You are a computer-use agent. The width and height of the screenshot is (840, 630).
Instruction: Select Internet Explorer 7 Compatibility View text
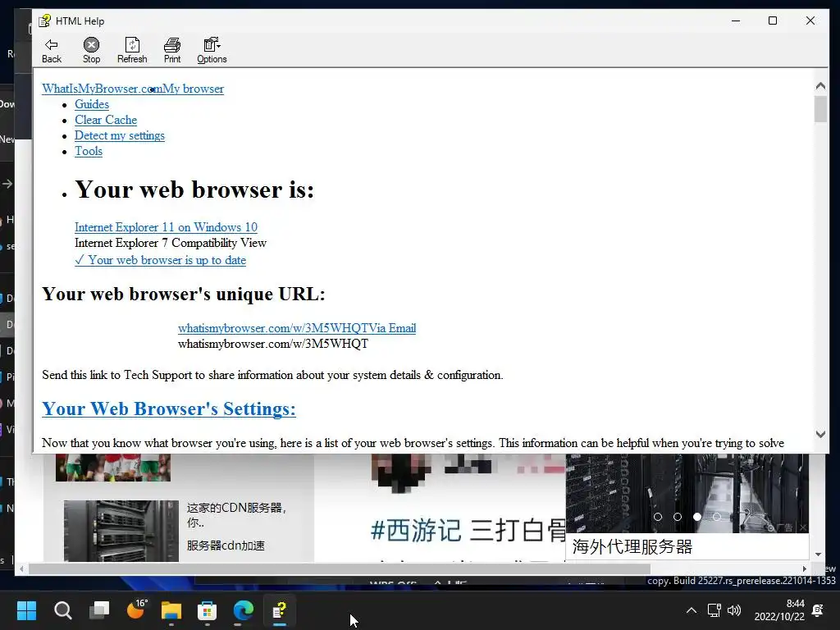[171, 243]
